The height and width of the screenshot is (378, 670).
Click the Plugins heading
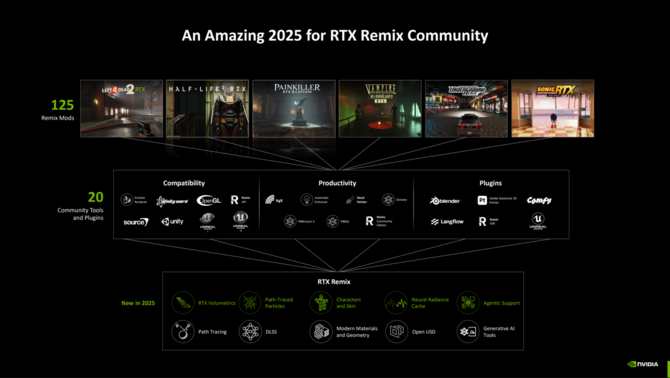click(491, 183)
